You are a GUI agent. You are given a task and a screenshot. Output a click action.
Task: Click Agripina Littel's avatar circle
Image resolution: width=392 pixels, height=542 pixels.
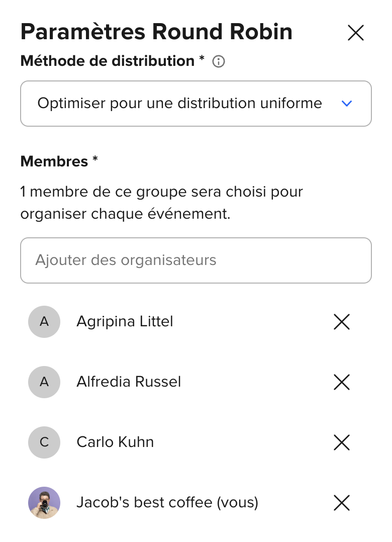coord(44,322)
